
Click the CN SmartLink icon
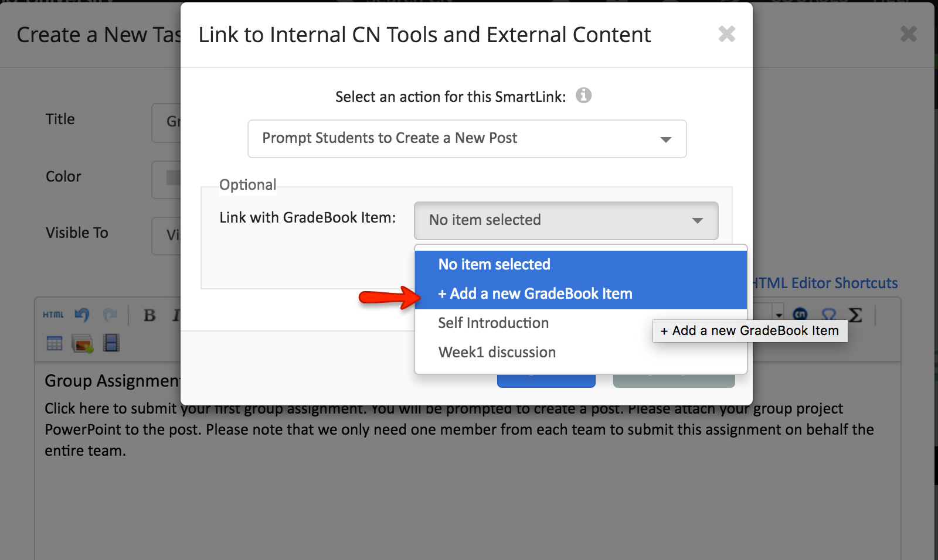click(x=800, y=314)
